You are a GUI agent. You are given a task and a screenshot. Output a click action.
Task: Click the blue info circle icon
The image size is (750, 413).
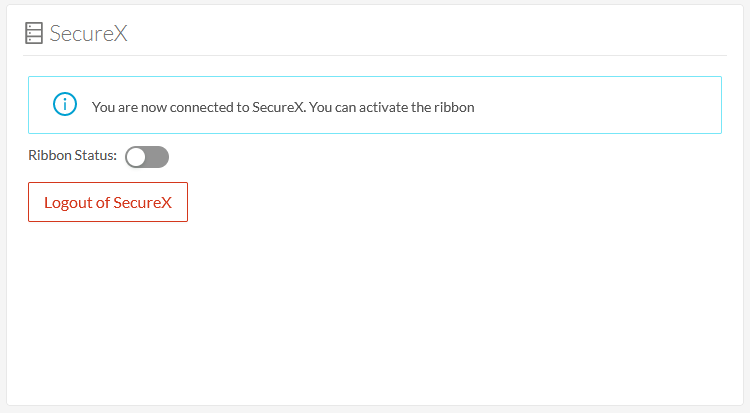tap(65, 104)
